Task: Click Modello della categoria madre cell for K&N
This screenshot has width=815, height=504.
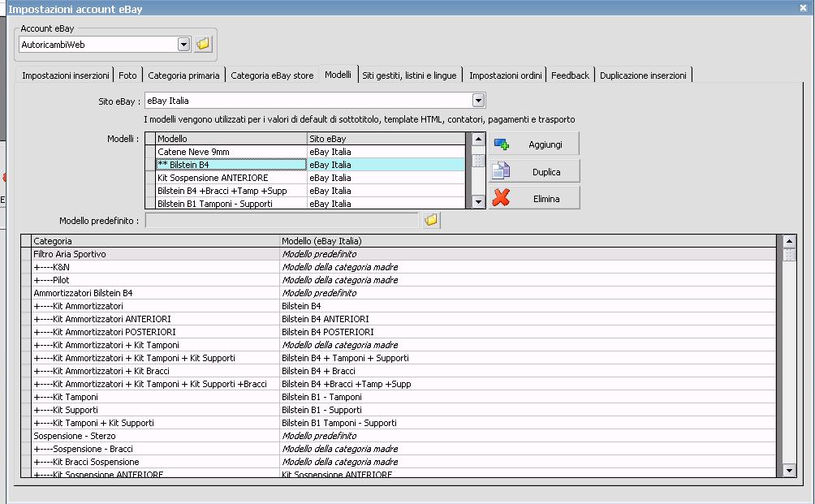Action: coord(527,267)
